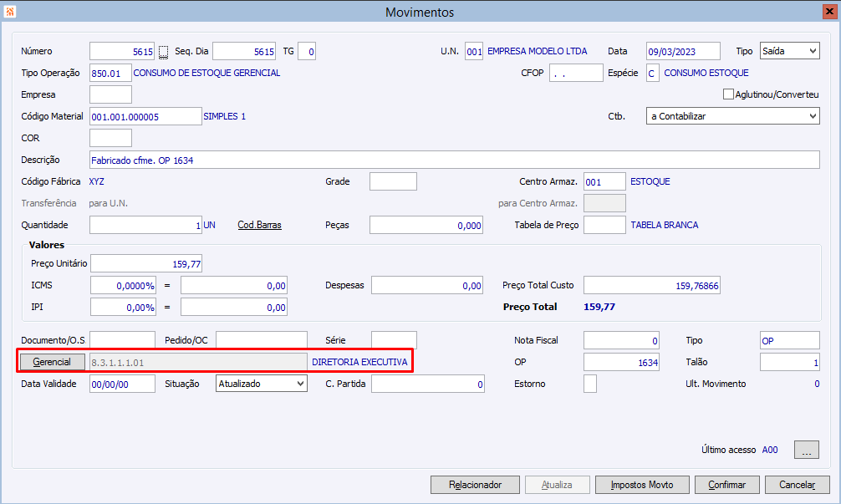The width and height of the screenshot is (841, 504).
Task: Open the Tipo dropdown showing Saída
Action: (789, 51)
